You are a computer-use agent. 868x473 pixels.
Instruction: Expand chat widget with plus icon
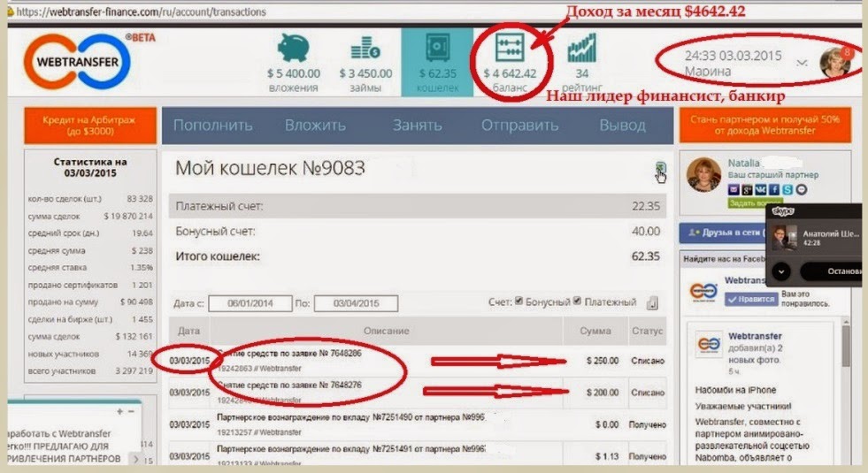pos(119,412)
